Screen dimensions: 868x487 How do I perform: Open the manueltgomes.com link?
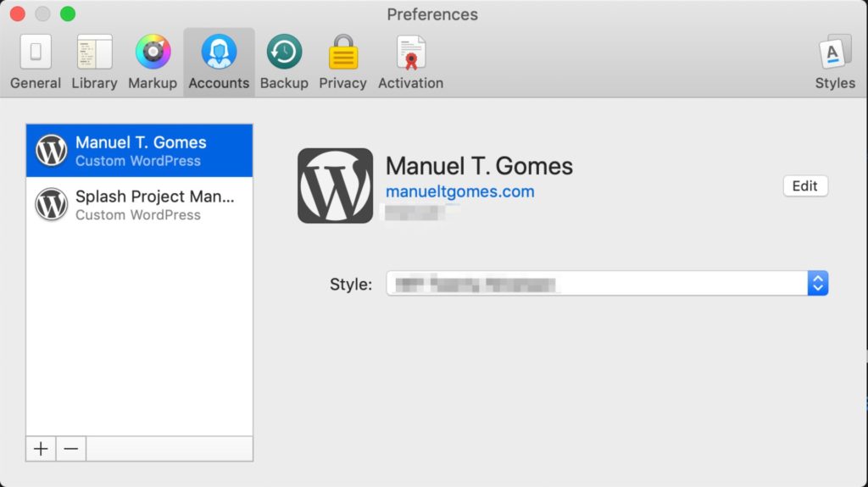coord(460,191)
